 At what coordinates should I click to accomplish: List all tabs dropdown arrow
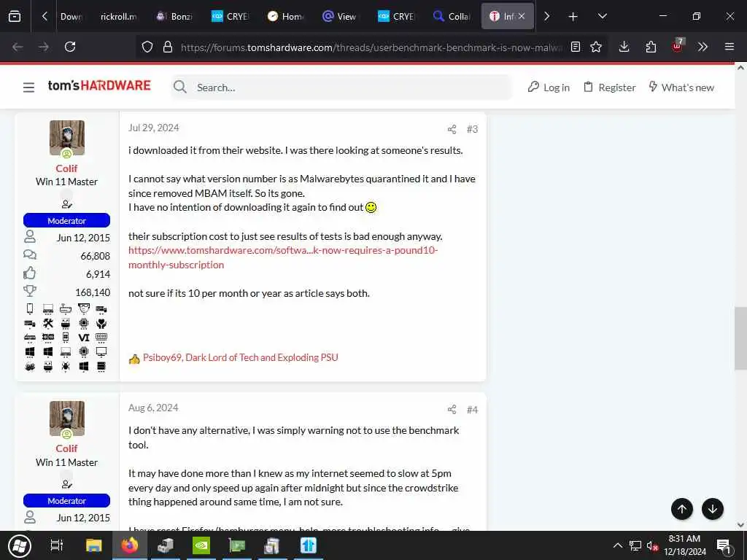click(602, 17)
